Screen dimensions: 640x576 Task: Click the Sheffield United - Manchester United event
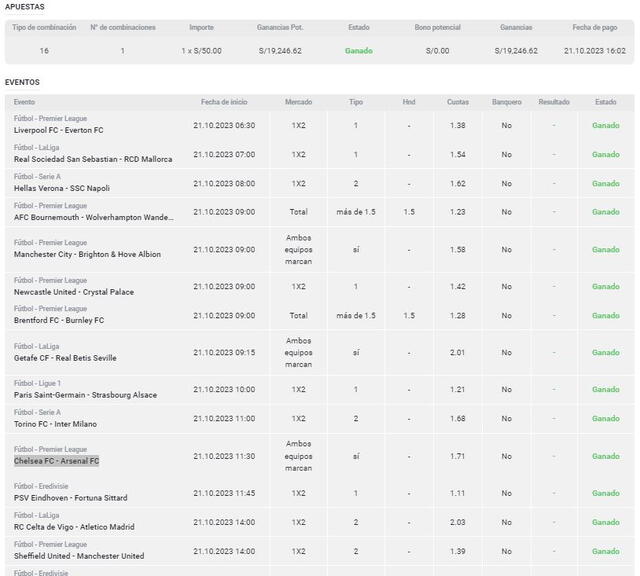point(79,556)
